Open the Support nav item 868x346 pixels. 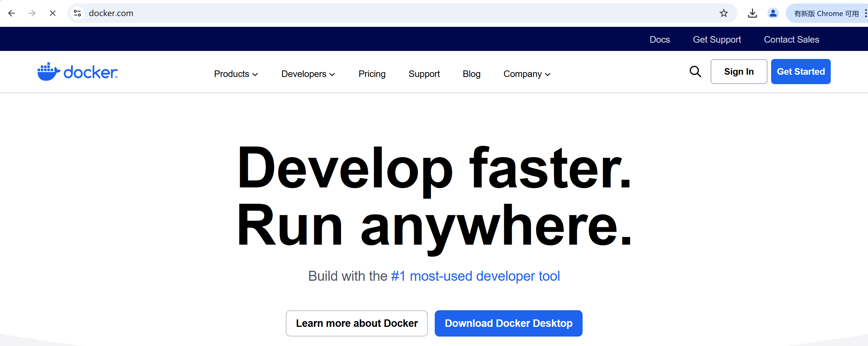424,74
